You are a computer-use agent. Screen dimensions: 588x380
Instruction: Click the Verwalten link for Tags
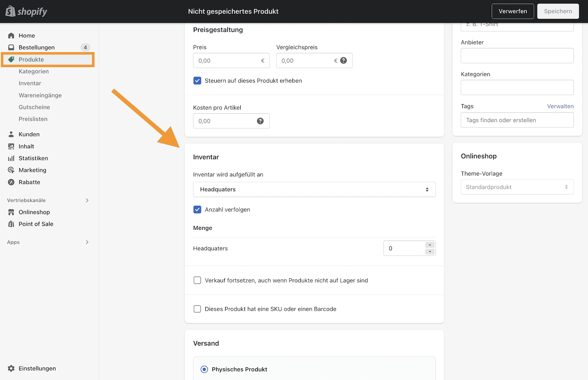pyautogui.click(x=560, y=106)
